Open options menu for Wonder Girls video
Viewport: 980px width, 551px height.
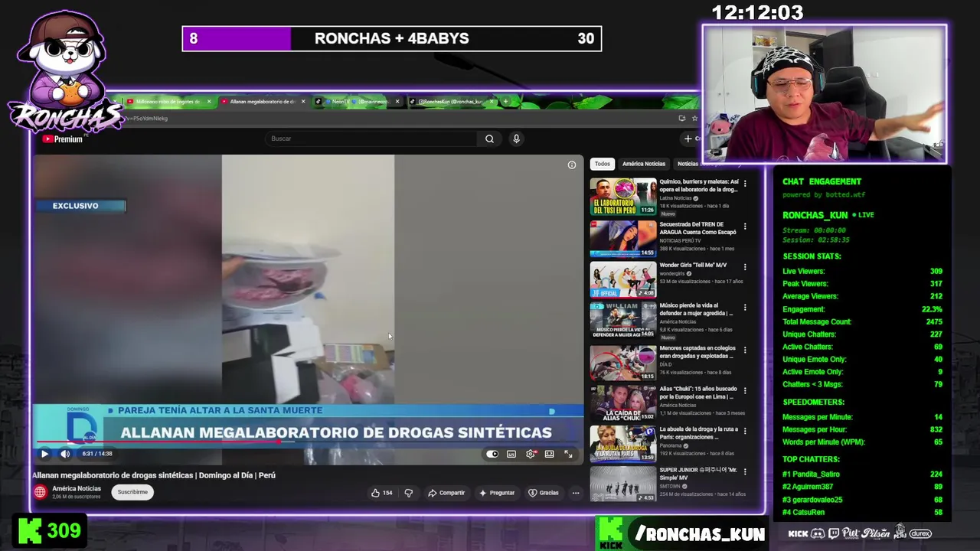click(x=745, y=267)
